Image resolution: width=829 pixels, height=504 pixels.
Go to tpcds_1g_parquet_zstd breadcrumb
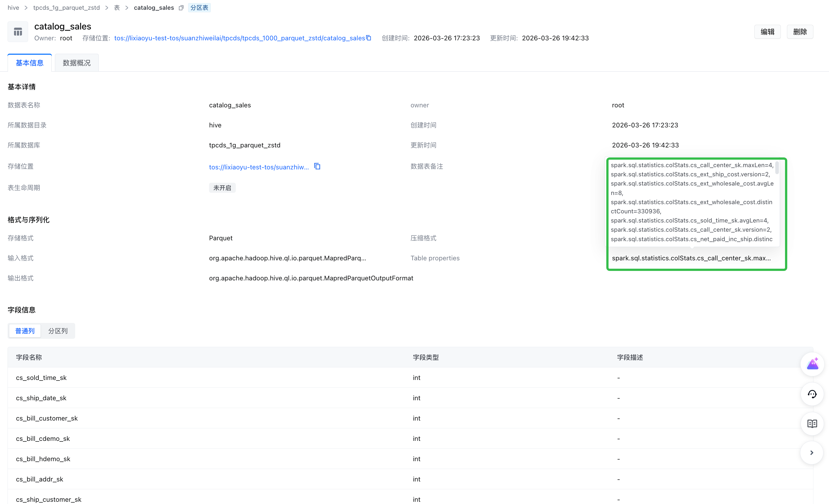67,8
